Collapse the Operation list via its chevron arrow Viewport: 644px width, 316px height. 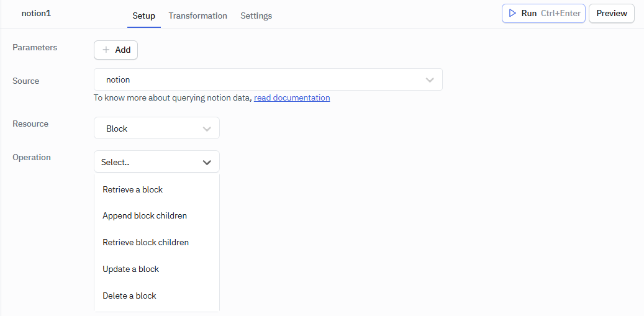(x=207, y=162)
